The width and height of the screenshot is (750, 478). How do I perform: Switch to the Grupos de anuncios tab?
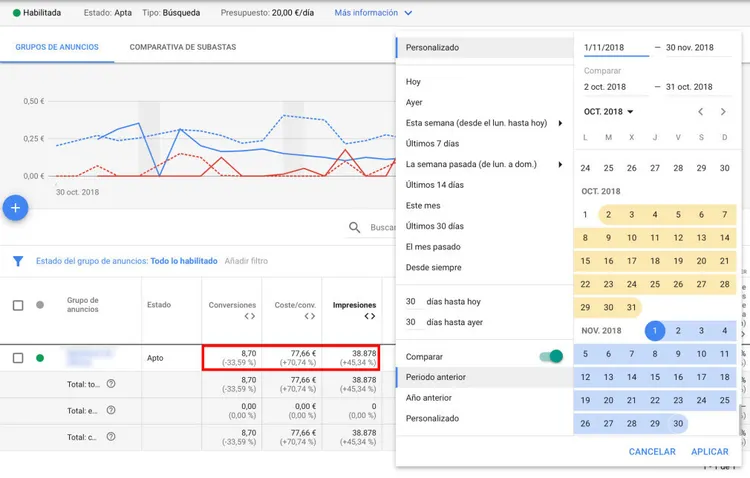(57, 47)
